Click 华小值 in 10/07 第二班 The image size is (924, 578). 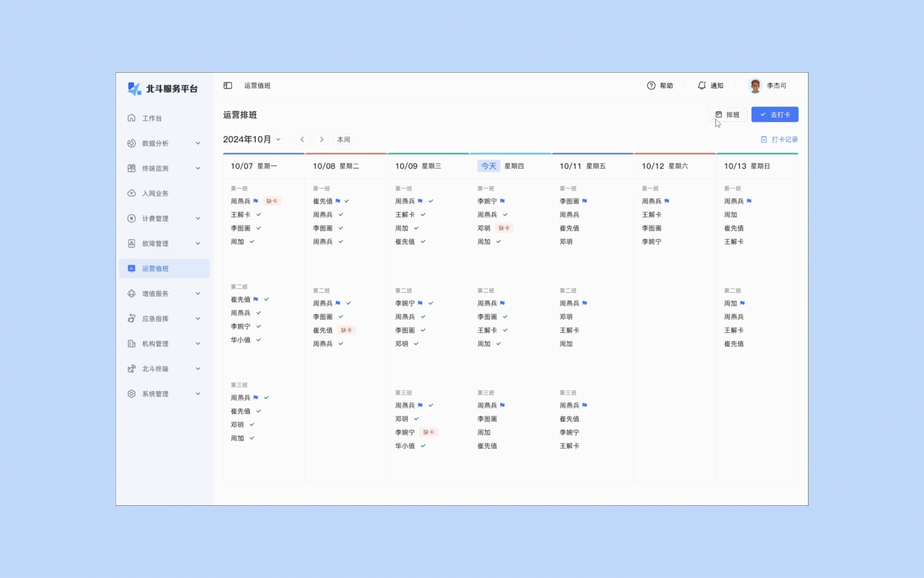coord(241,340)
